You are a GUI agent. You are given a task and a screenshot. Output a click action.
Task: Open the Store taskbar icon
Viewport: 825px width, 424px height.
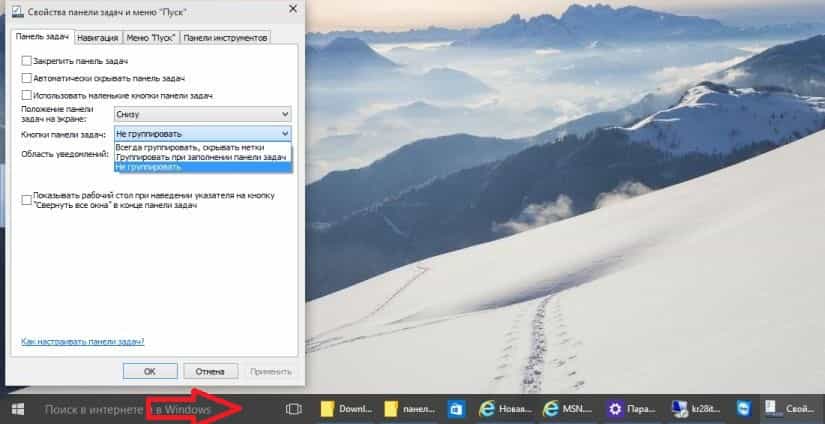[x=456, y=409]
